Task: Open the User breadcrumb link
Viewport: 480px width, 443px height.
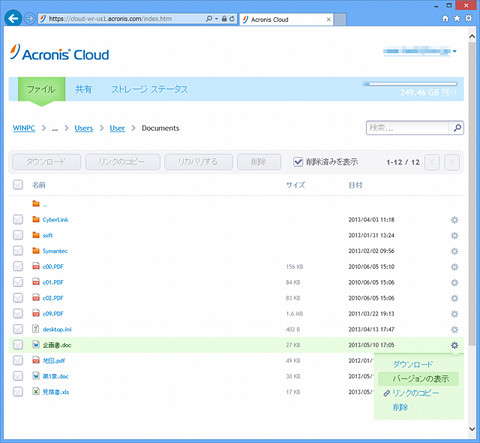Action: click(117, 128)
